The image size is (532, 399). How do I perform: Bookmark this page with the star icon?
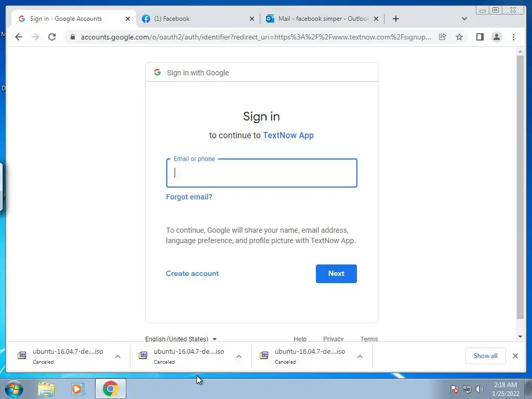pyautogui.click(x=459, y=37)
